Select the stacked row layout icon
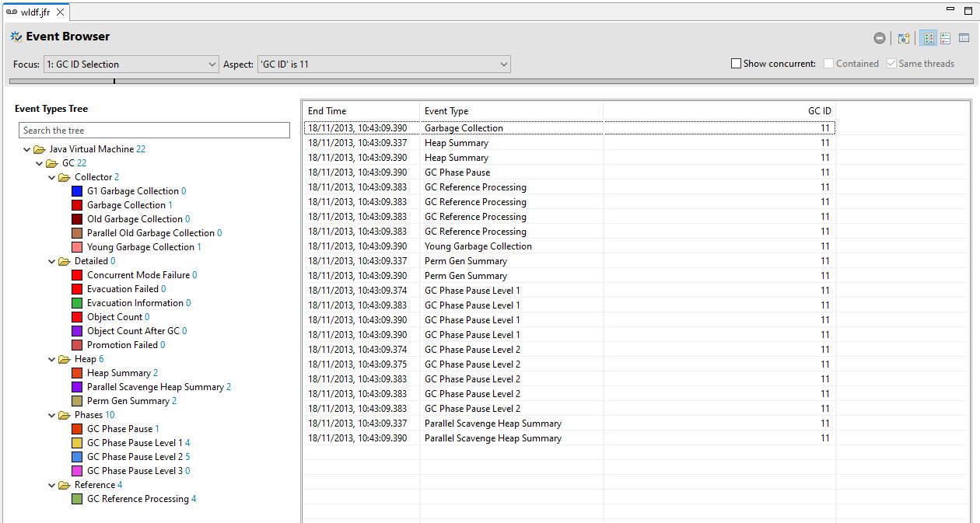The height and width of the screenshot is (523, 980). tap(946, 38)
